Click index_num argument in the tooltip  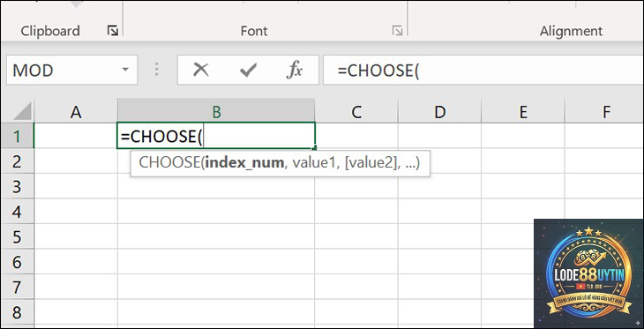(x=244, y=163)
